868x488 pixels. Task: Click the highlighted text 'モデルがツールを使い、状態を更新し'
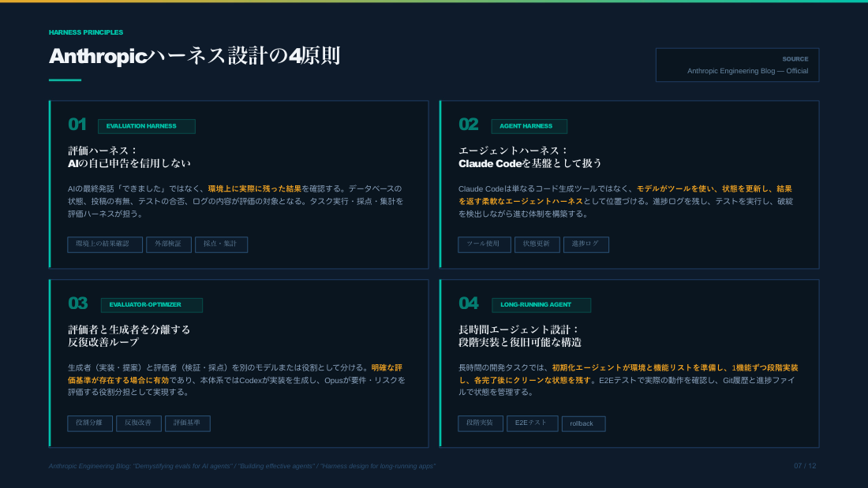[x=703, y=188]
